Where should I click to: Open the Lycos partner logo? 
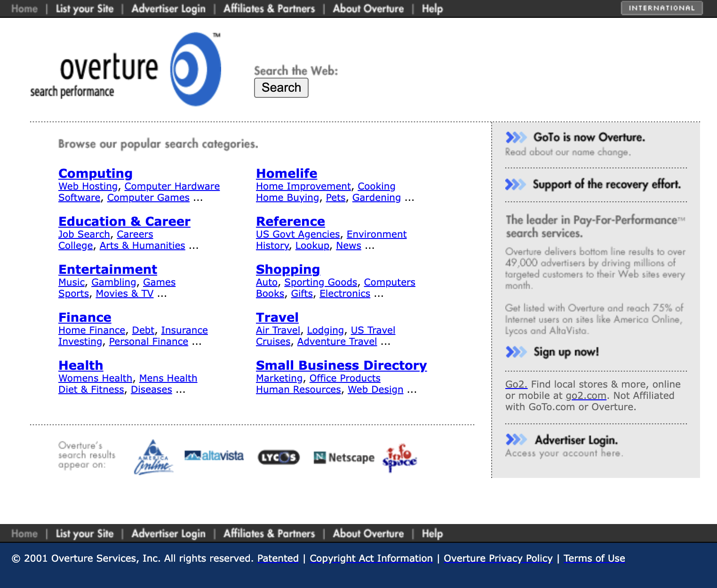[279, 457]
